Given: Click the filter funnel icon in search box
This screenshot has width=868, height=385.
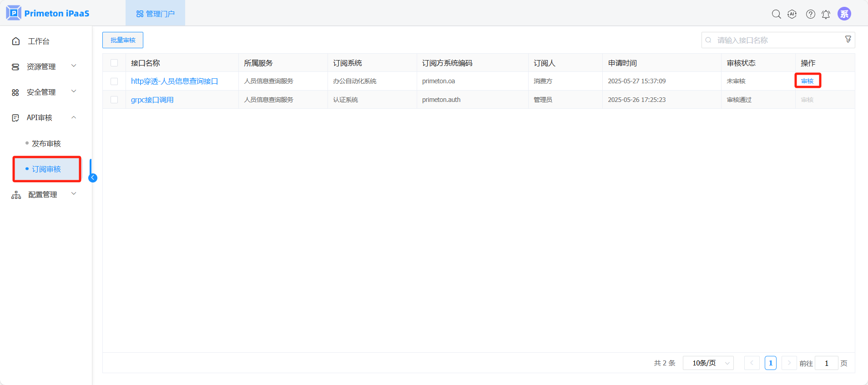Looking at the screenshot, I should (x=848, y=40).
